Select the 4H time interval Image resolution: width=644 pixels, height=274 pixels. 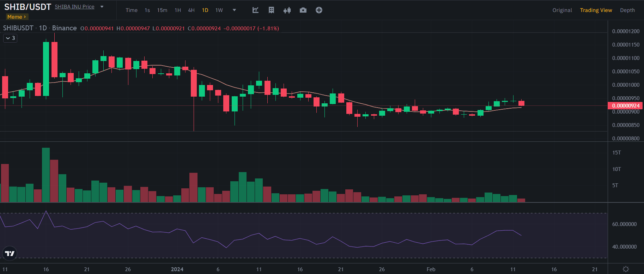pos(191,10)
